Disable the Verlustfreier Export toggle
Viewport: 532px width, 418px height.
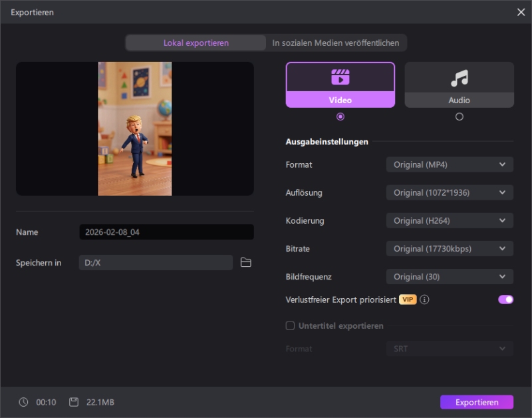pyautogui.click(x=505, y=300)
